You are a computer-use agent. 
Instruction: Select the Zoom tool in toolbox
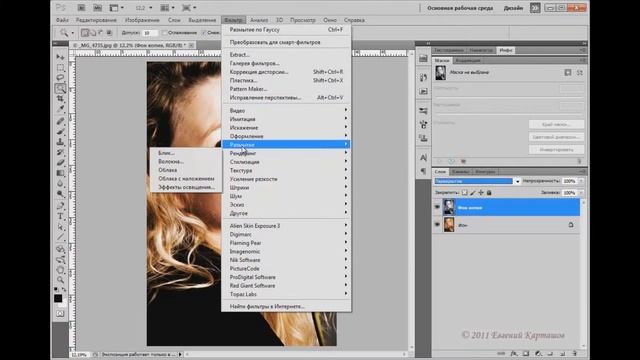click(x=60, y=280)
